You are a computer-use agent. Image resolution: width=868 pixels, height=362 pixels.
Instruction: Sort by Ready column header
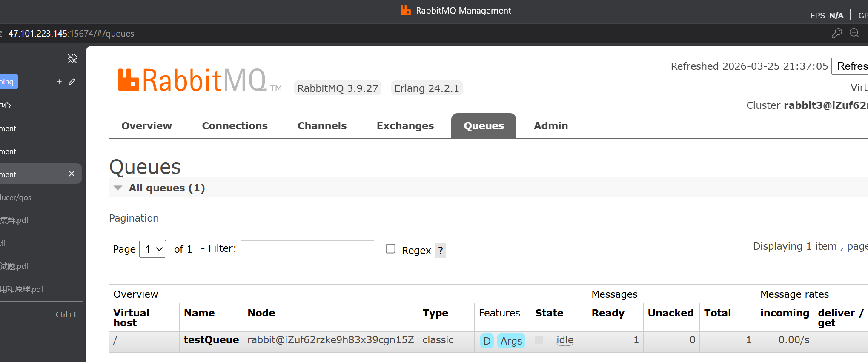click(608, 313)
